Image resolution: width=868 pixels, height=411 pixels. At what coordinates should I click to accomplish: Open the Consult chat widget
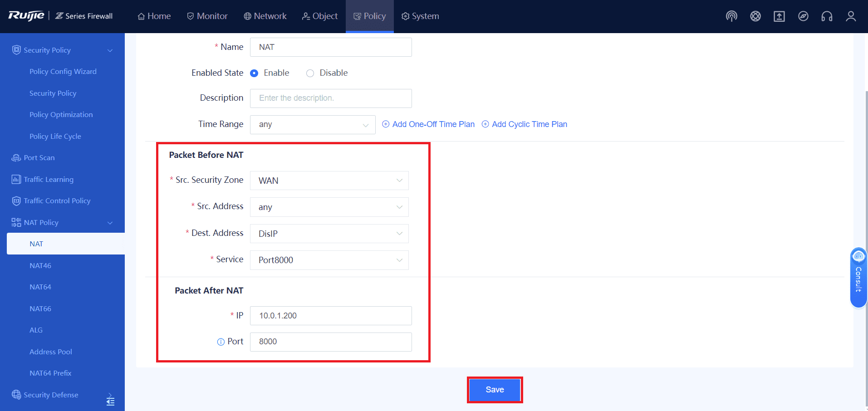(858, 278)
